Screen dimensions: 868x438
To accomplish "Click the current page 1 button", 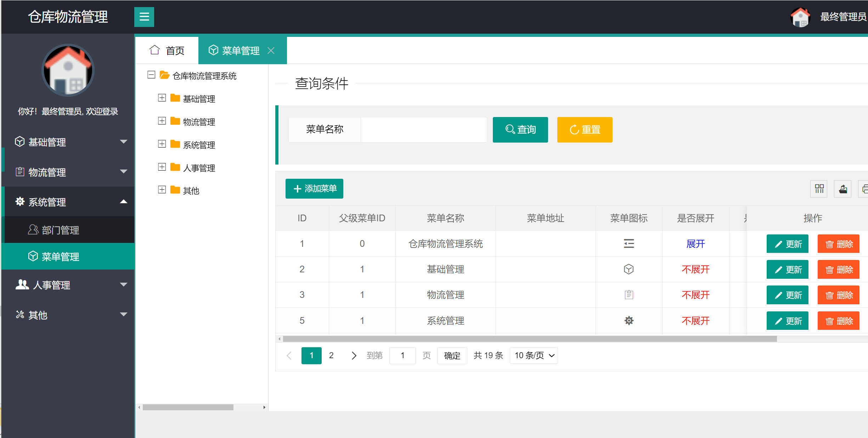I will tap(311, 356).
